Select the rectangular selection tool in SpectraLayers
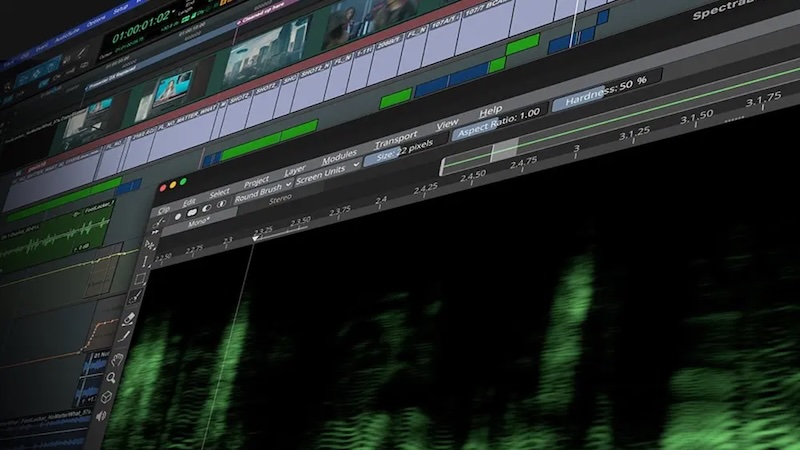800x450 pixels. pyautogui.click(x=140, y=279)
